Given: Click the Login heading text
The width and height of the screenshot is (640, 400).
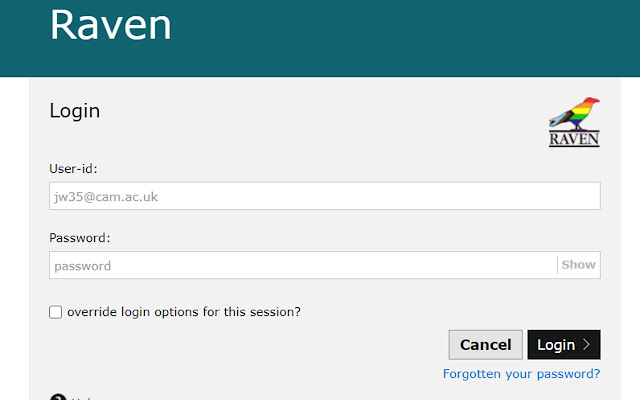Looking at the screenshot, I should click(75, 111).
